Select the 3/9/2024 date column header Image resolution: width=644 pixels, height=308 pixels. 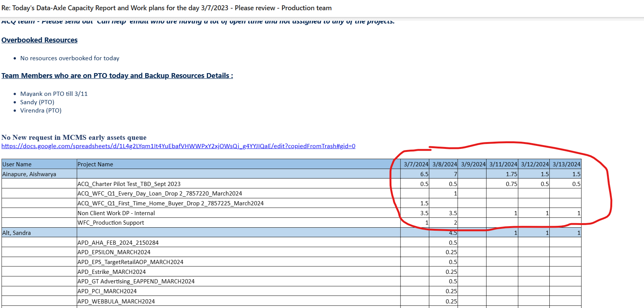coord(472,164)
